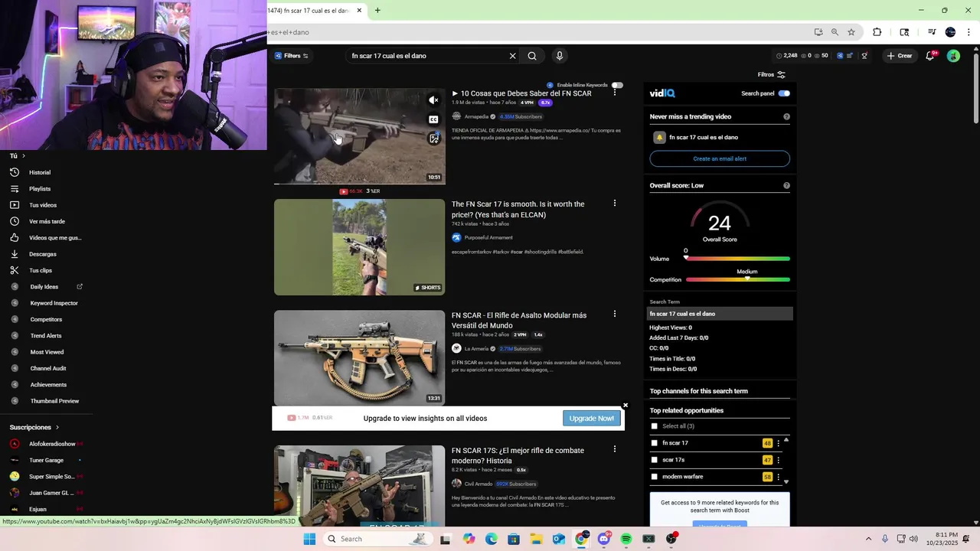The height and width of the screenshot is (551, 980).
Task: Click the search magnifier icon
Action: 532,56
